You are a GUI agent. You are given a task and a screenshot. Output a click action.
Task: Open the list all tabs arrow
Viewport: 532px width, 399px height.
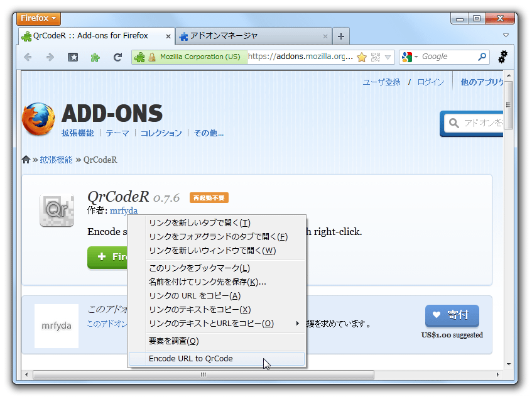(506, 35)
